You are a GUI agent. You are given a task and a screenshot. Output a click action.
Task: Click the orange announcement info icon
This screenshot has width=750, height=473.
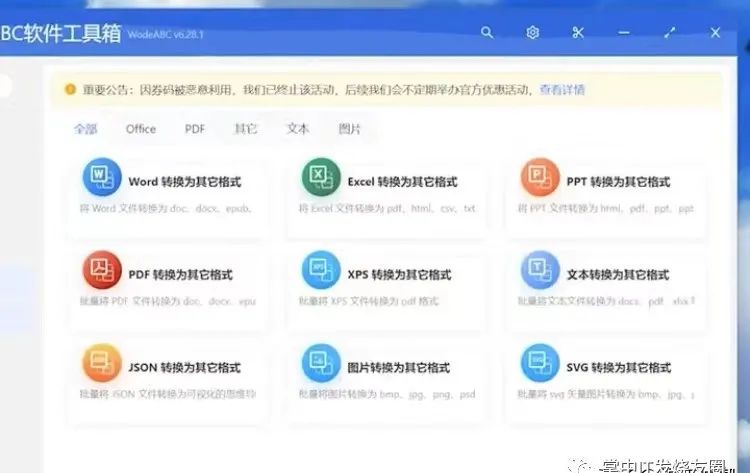pos(70,89)
